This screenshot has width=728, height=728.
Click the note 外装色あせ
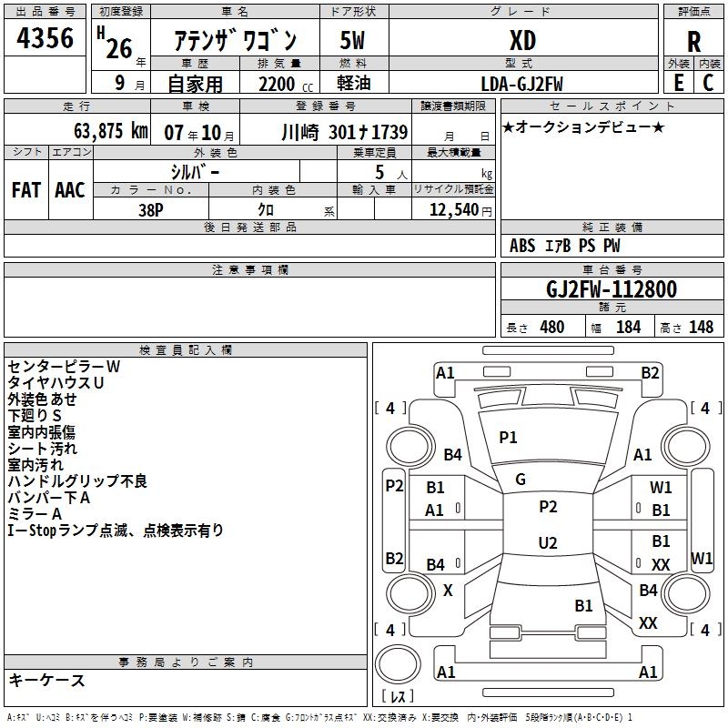[42, 399]
